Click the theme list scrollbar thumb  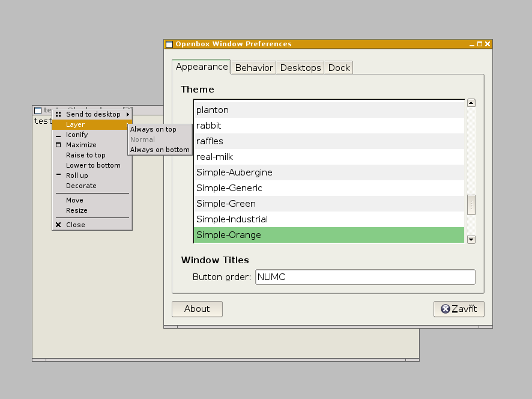(x=471, y=205)
